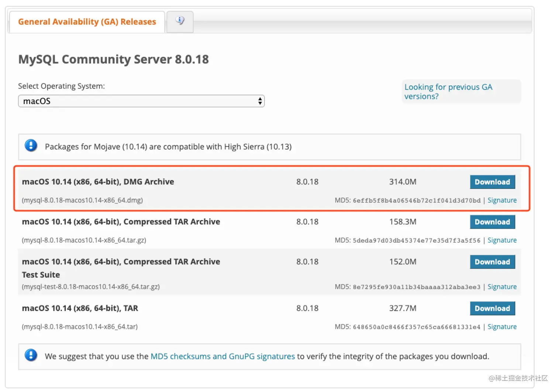The width and height of the screenshot is (558, 392).
Task: Select filename mysql-8.0.18-macos10.14-x86_64.tar.gz text
Action: pos(84,240)
